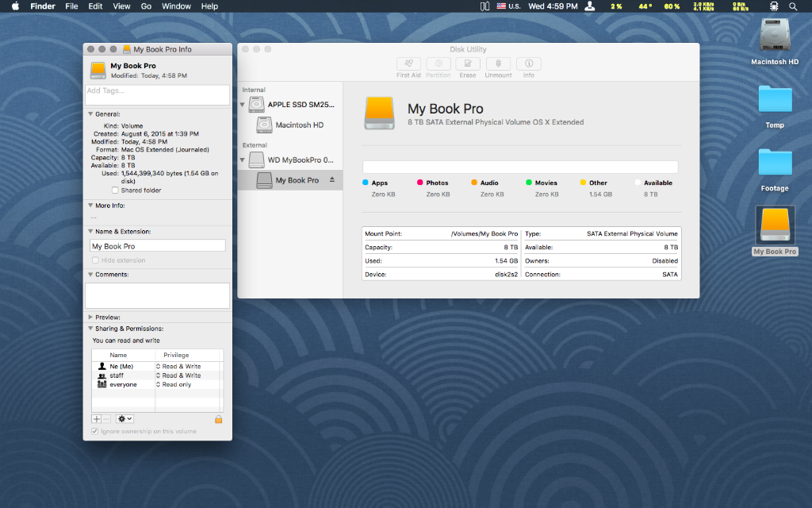Click the name field My Book Pro
Image resolution: width=812 pixels, height=508 pixels.
click(158, 246)
